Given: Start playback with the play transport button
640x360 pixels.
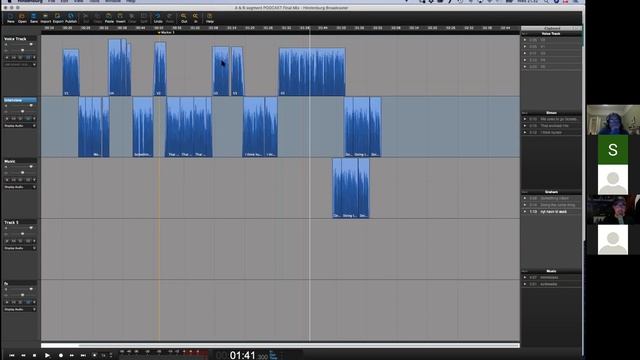Looking at the screenshot, I should (x=47, y=356).
